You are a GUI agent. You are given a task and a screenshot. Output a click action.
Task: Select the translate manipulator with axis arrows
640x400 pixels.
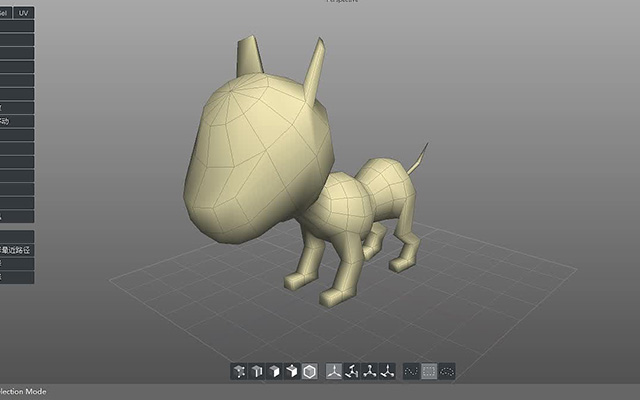pos(334,371)
